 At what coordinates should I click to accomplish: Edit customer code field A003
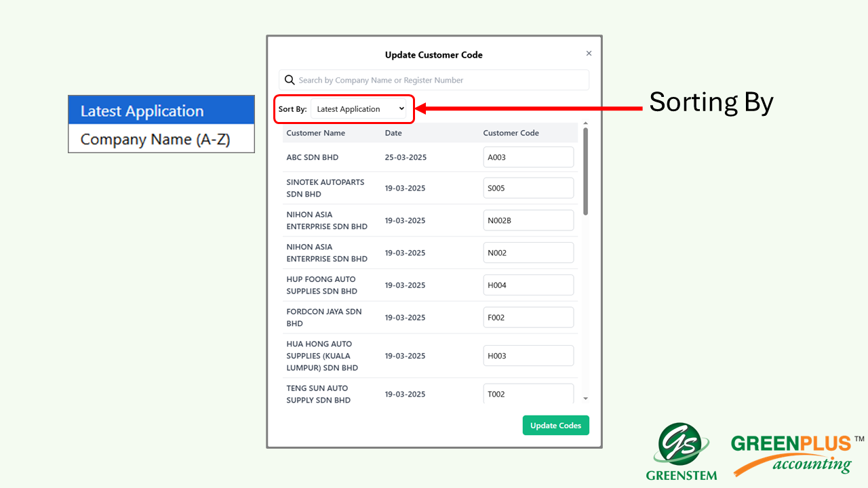point(528,157)
